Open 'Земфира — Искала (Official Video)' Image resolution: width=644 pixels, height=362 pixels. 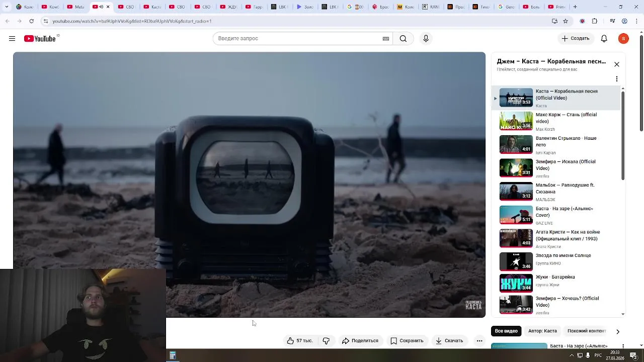[556, 168]
